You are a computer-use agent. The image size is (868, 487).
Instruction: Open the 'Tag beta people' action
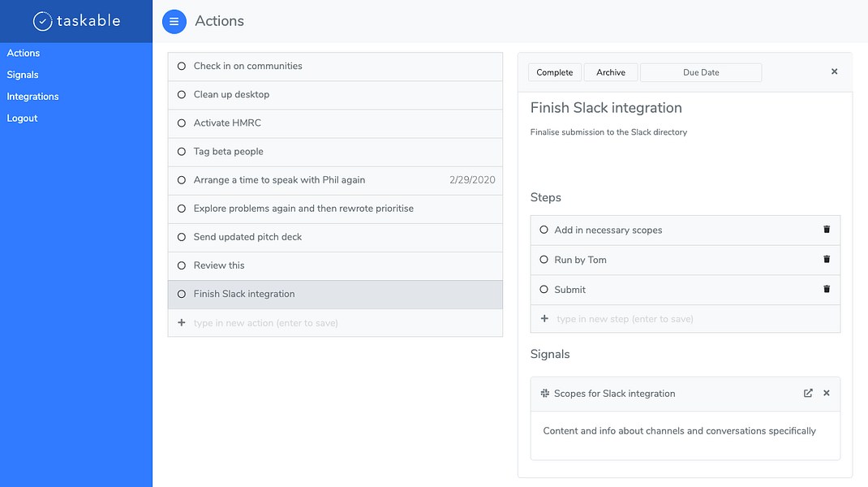click(228, 152)
